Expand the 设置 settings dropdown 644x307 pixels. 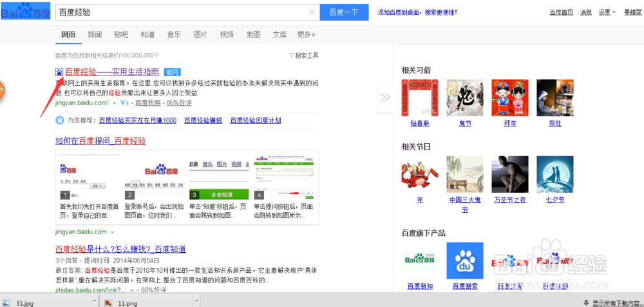point(607,12)
